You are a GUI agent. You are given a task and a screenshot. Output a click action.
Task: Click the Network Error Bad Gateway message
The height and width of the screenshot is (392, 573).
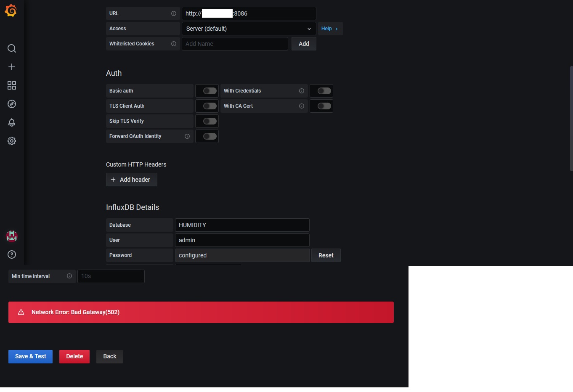[x=75, y=312]
